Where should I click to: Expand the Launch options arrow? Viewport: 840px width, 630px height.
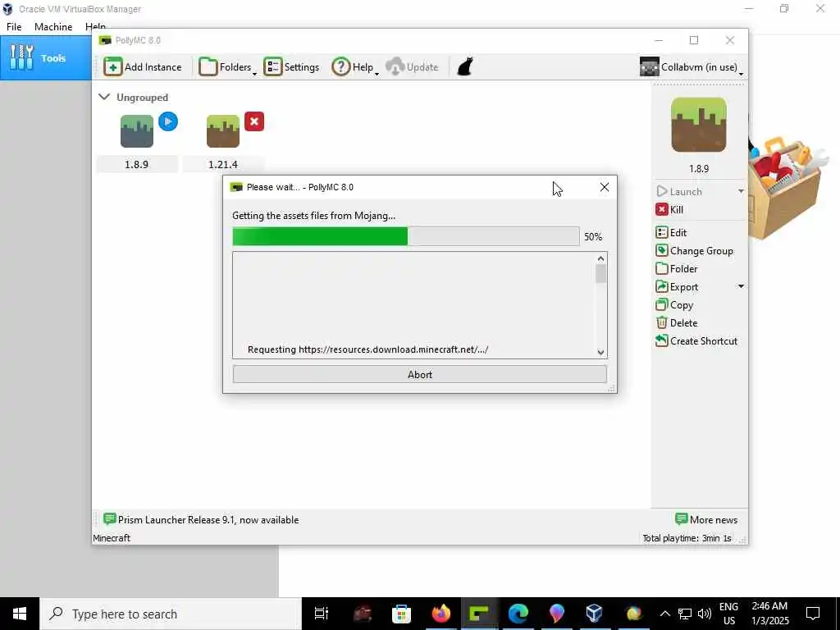[741, 191]
